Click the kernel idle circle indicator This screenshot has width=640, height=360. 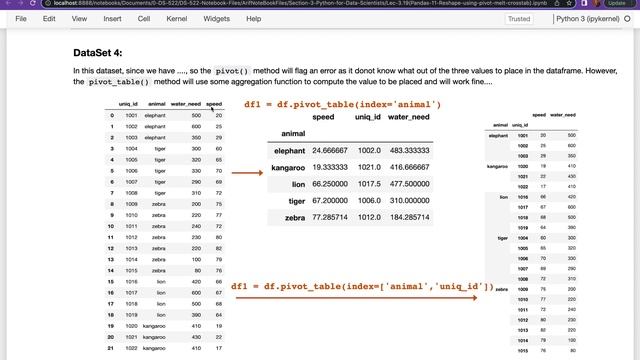click(x=627, y=19)
